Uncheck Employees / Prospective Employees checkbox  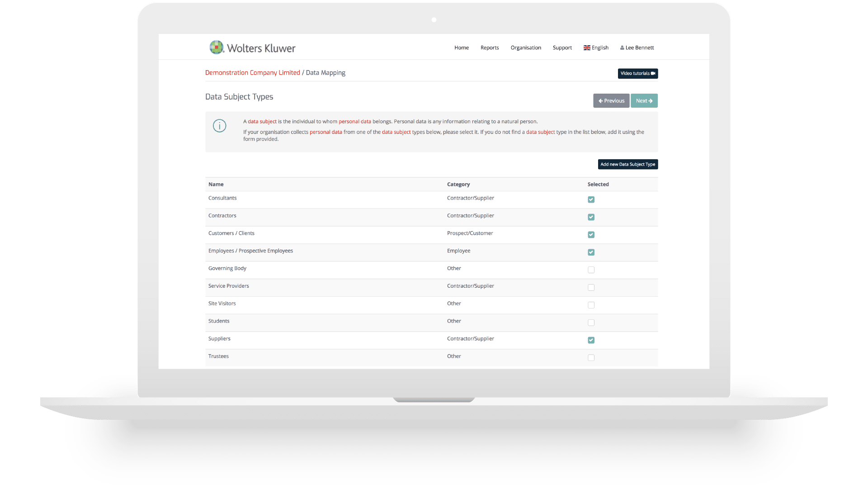[x=591, y=252]
